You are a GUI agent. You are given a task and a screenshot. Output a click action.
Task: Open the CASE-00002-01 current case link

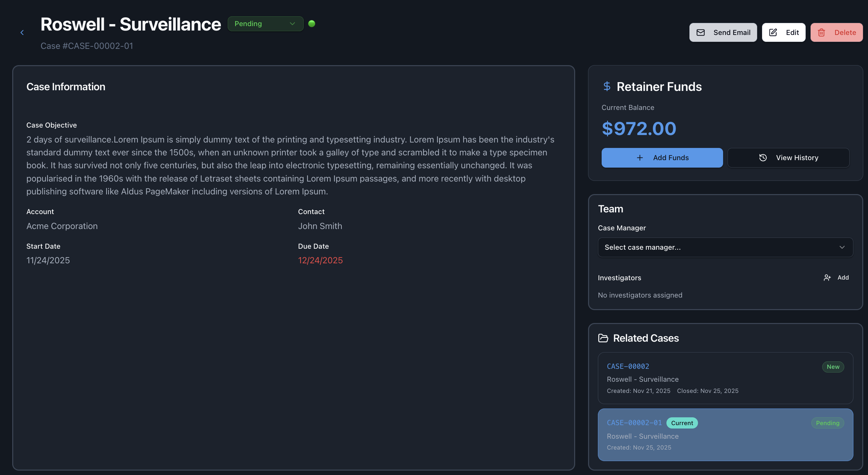pos(634,423)
